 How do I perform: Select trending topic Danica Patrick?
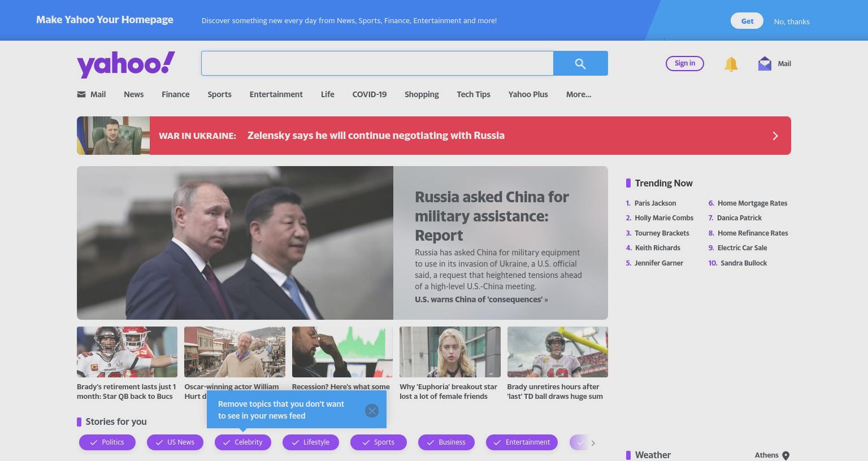point(739,218)
